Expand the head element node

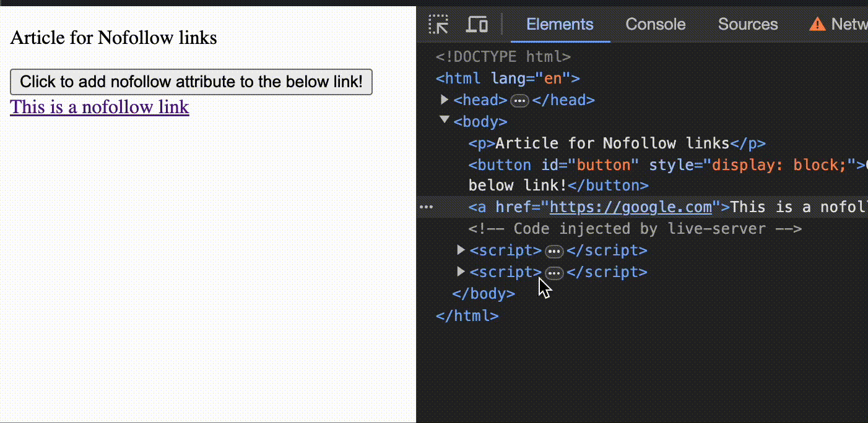click(444, 100)
